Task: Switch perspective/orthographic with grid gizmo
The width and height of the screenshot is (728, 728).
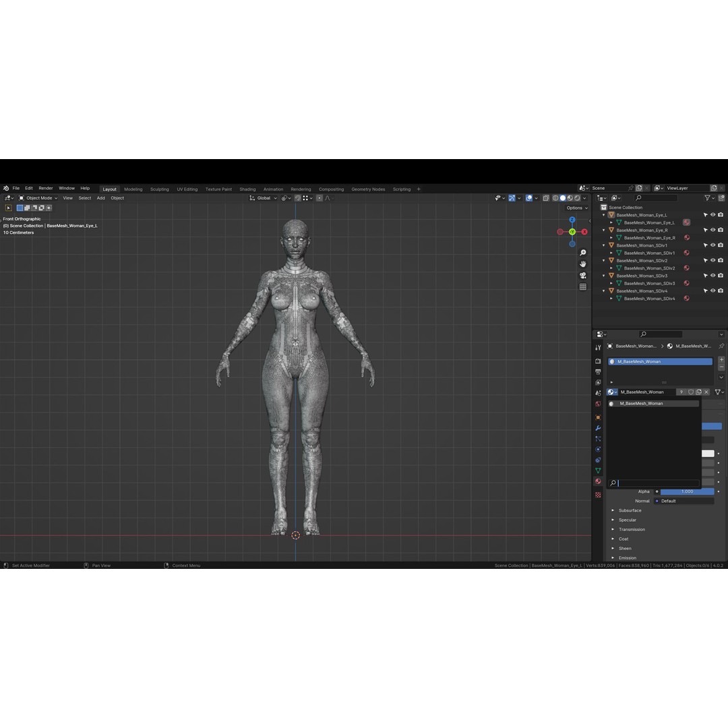Action: coord(582,287)
